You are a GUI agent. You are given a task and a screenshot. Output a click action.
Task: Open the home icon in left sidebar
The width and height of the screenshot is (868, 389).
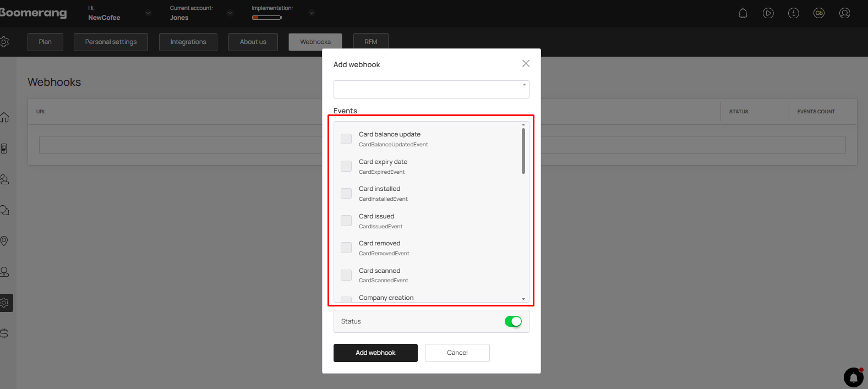tap(5, 118)
